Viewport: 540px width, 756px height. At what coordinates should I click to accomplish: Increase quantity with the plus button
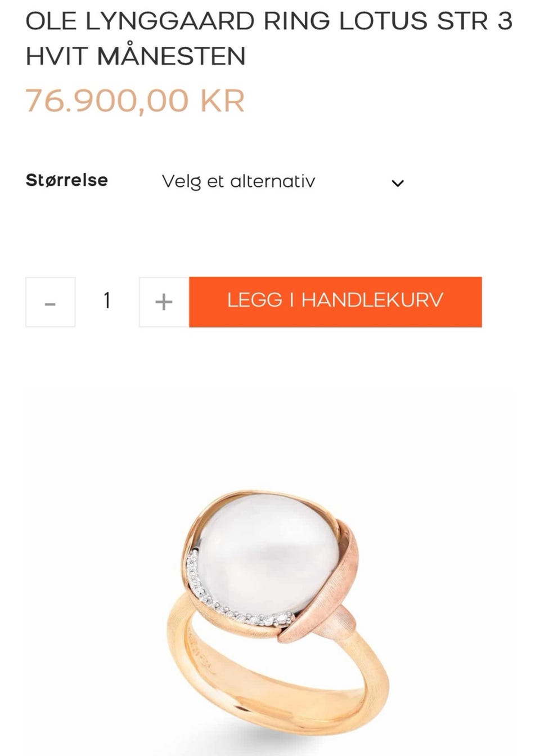[x=164, y=302]
